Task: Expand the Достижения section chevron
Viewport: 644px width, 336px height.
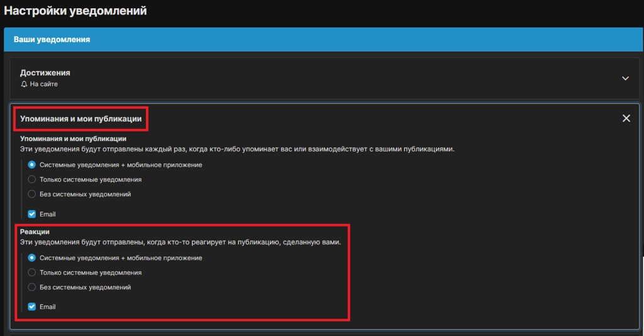Action: (x=625, y=78)
